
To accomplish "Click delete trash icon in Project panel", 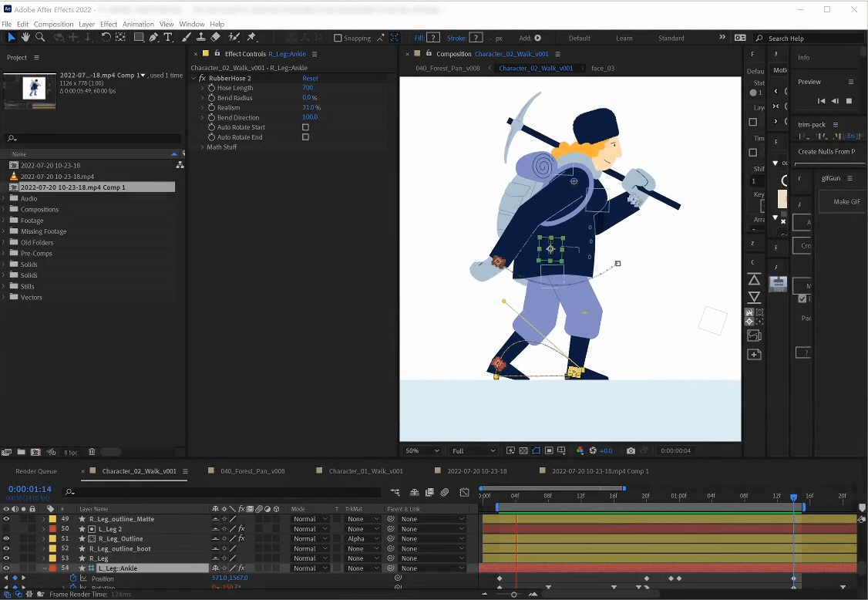I will point(92,452).
